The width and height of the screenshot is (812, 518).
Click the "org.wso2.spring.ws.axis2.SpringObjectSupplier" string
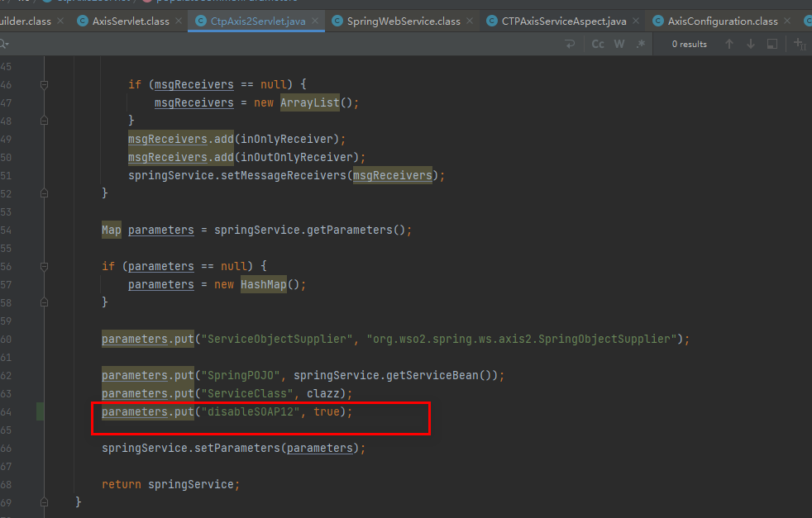pyautogui.click(x=522, y=339)
